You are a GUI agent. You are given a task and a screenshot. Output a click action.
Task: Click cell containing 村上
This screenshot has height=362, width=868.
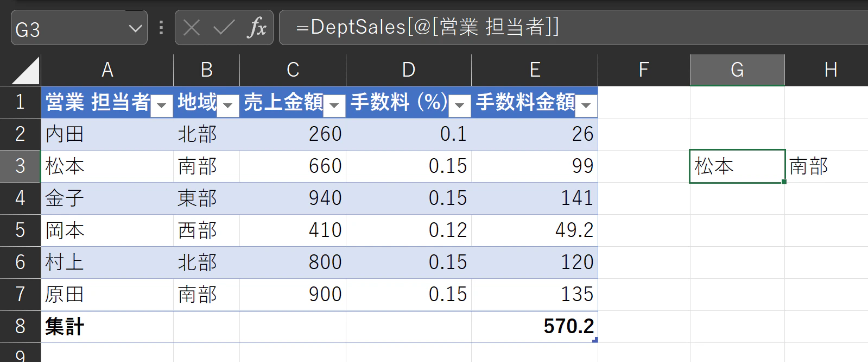point(107,263)
